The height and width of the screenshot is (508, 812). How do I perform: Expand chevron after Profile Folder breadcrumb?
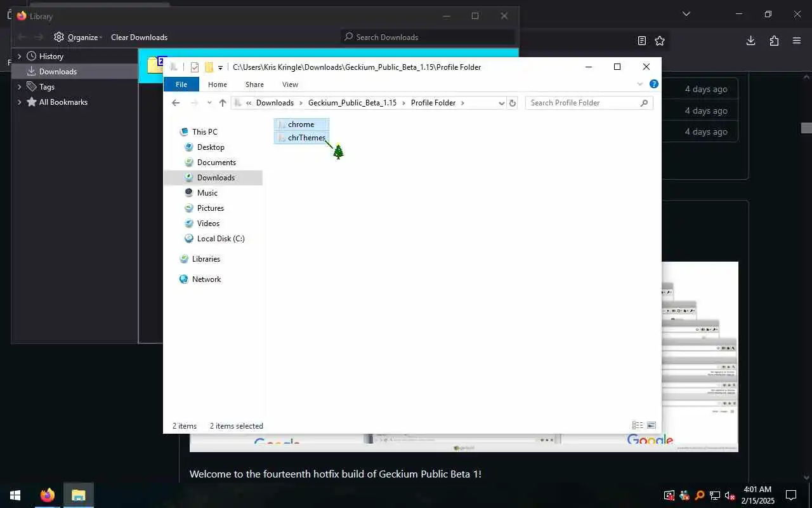(462, 103)
